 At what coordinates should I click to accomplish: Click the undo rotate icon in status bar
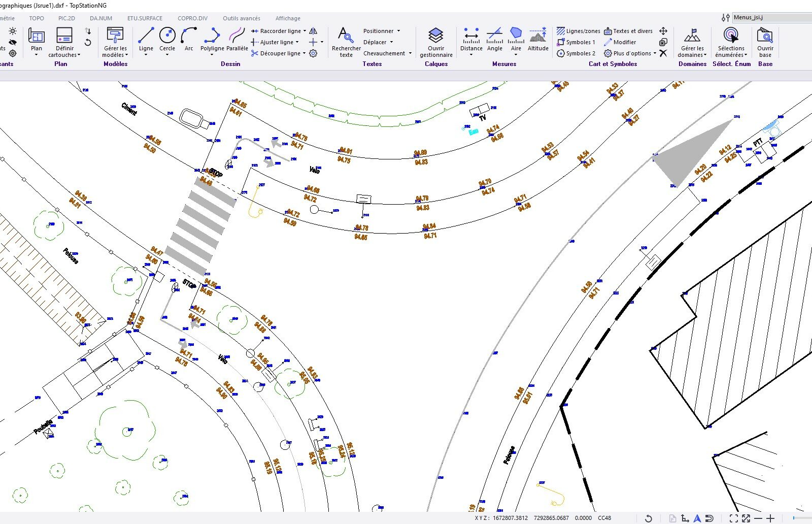648,518
